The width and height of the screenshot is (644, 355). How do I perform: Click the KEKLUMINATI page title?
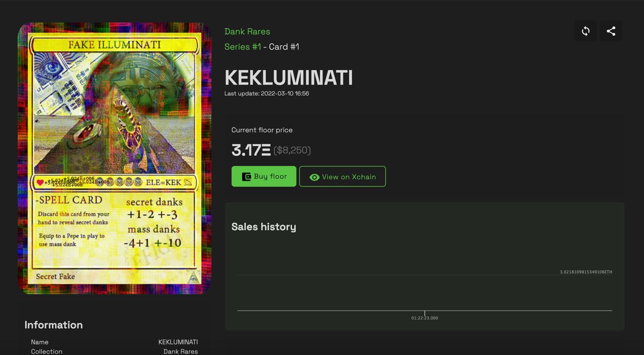[x=288, y=78]
